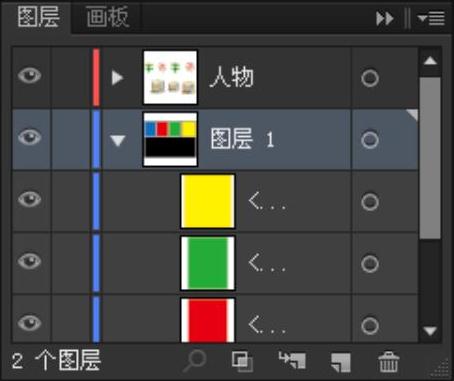Viewport: 454px width, 381px height.
Task: Toggle the green rectangle sublayer's eye
Action: tap(30, 261)
